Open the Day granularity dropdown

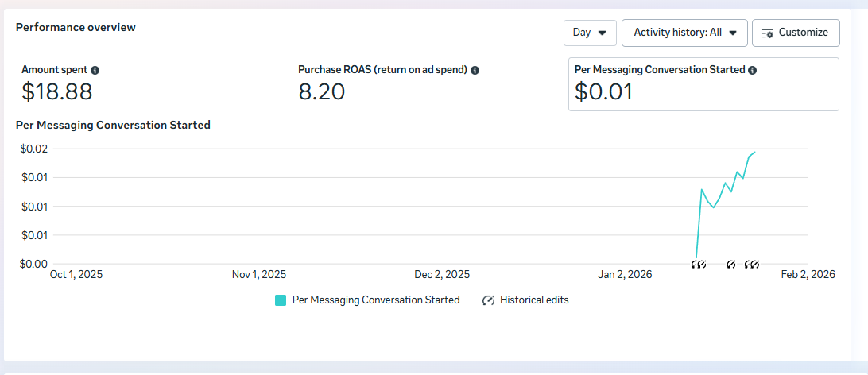pyautogui.click(x=590, y=33)
